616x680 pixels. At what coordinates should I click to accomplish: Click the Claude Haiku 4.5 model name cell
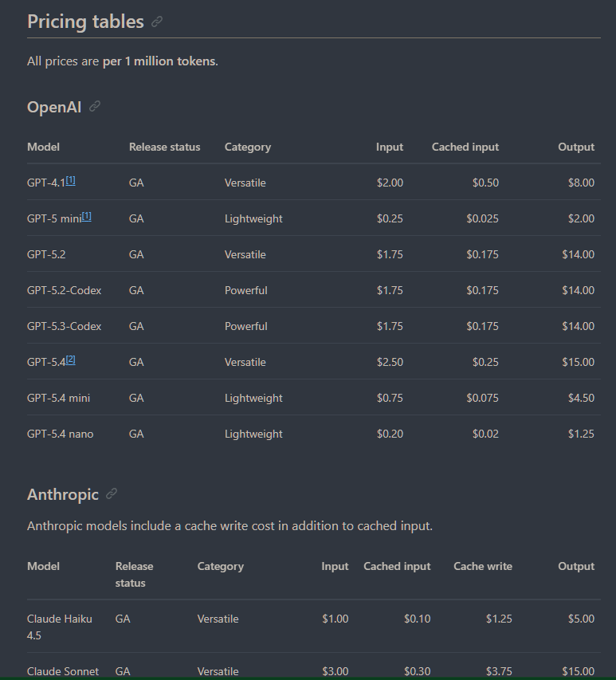pyautogui.click(x=60, y=627)
